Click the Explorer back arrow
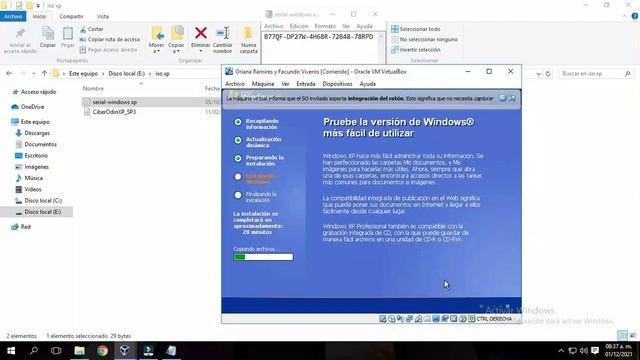This screenshot has height=360, width=640. pyautogui.click(x=9, y=73)
